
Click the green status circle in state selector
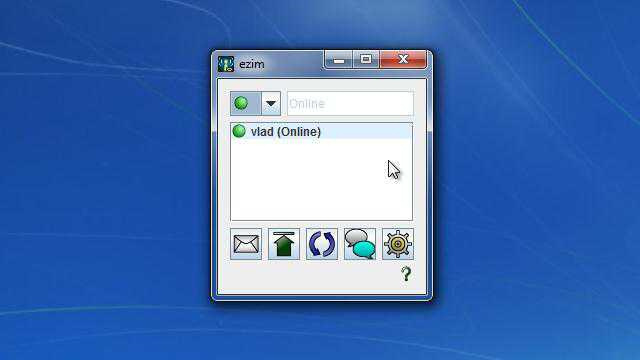[x=241, y=103]
